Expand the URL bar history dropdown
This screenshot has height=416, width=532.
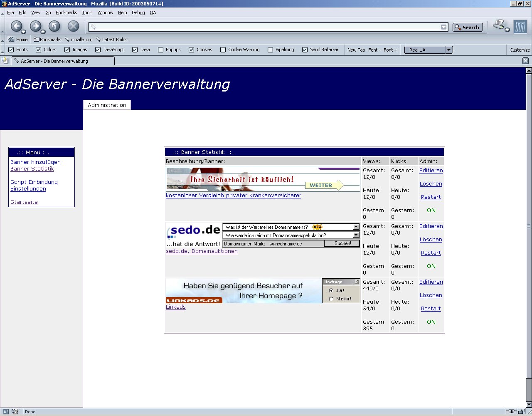[x=444, y=27]
